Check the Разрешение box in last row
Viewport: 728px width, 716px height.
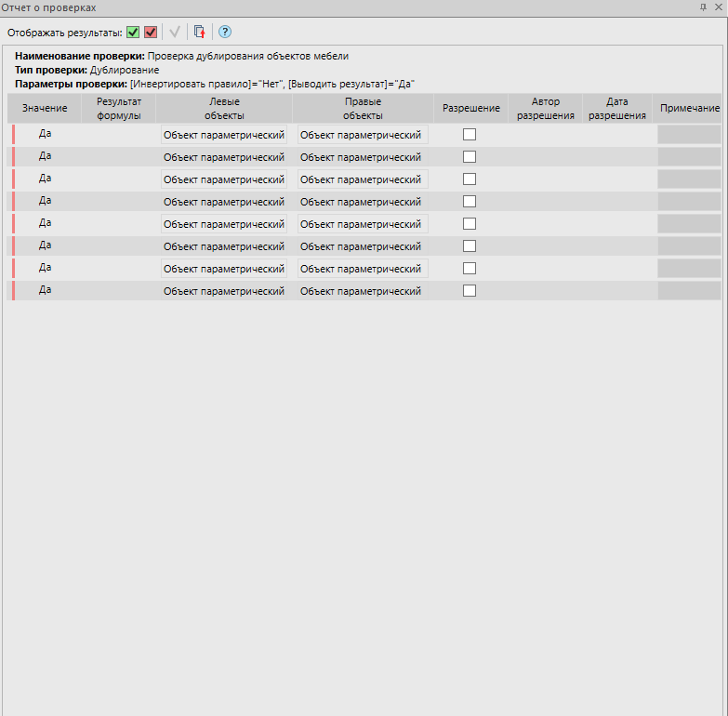click(x=470, y=290)
